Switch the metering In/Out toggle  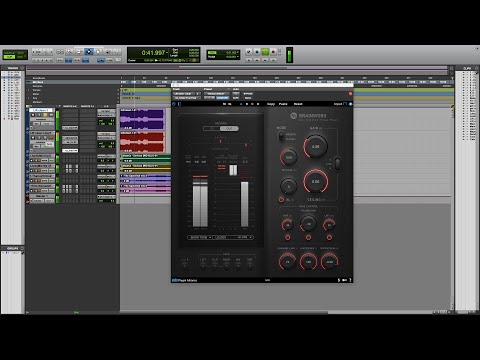click(x=221, y=128)
